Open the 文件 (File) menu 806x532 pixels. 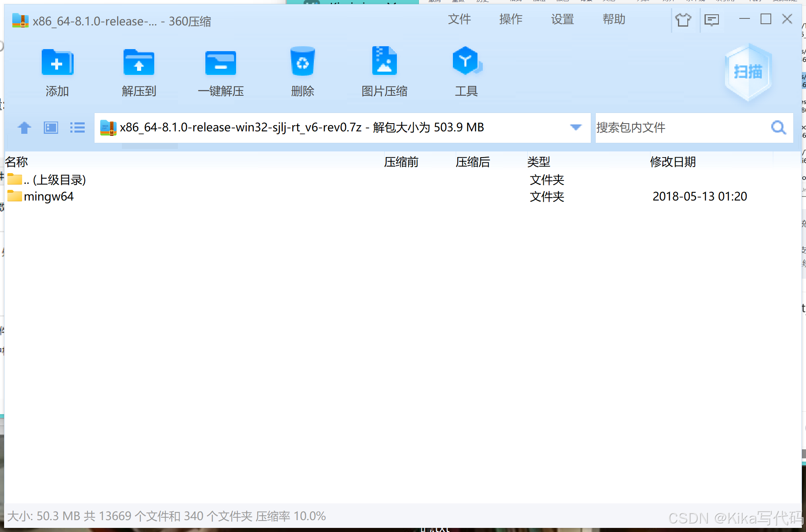coord(459,19)
